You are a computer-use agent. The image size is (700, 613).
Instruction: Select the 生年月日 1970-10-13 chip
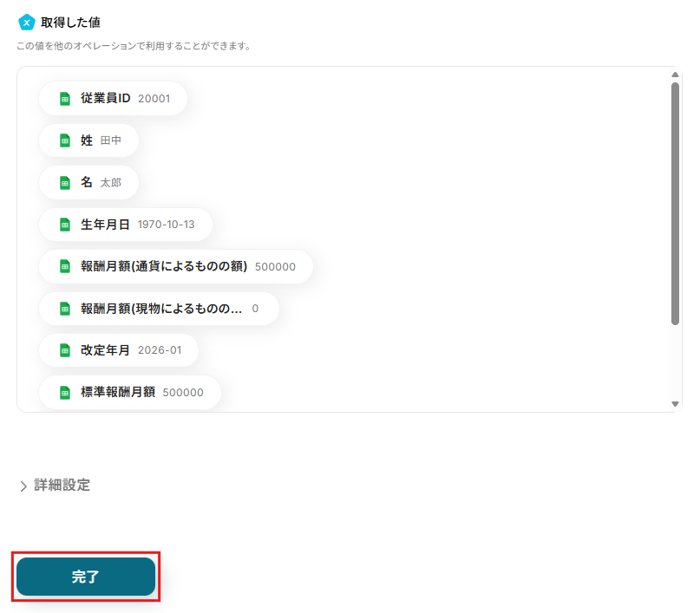127,225
